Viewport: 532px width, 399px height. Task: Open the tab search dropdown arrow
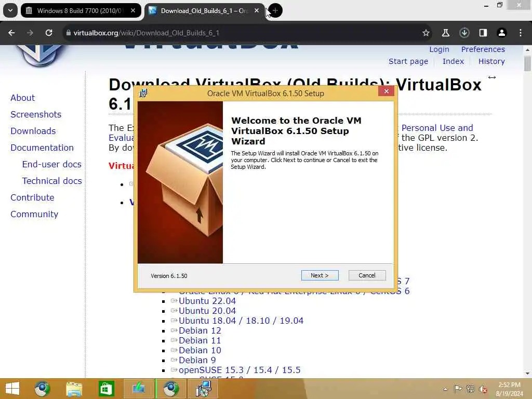[x=10, y=10]
